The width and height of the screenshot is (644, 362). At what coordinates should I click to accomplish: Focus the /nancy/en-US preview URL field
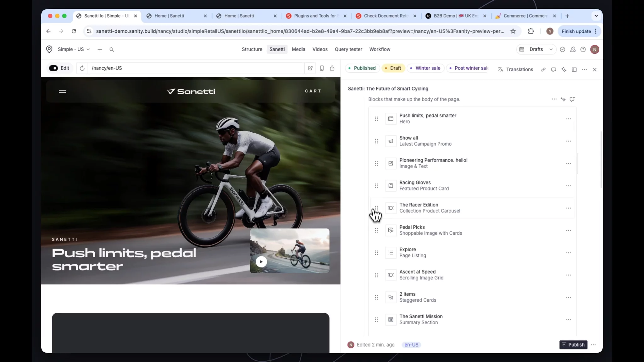click(x=196, y=68)
